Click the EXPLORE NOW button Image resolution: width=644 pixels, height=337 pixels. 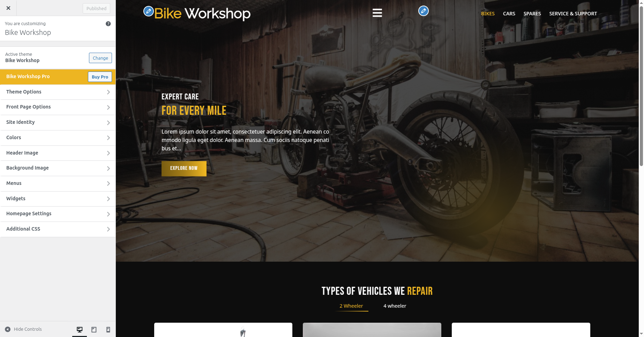pyautogui.click(x=184, y=168)
